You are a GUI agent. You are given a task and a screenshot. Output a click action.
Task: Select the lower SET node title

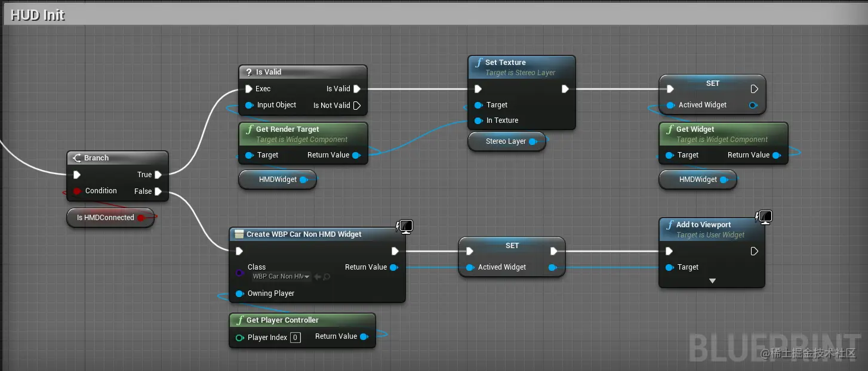512,246
